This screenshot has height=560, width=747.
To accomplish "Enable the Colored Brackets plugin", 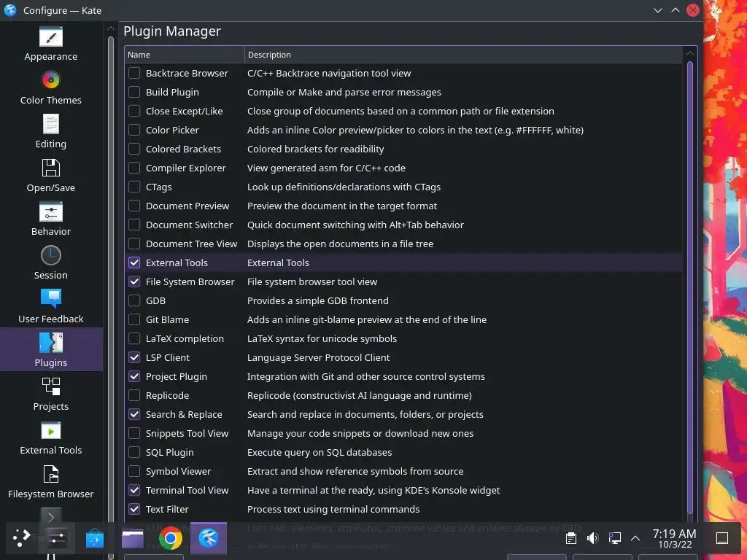I will tap(134, 149).
